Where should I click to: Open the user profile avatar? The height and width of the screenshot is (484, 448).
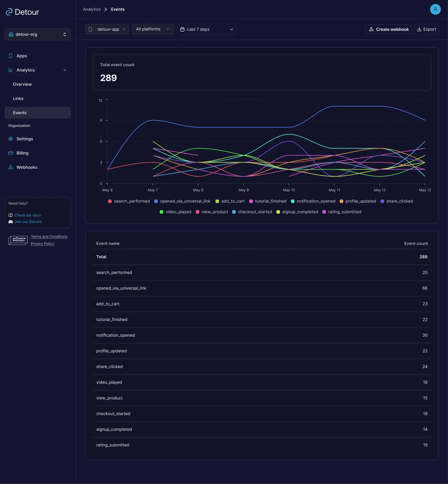[x=435, y=9]
